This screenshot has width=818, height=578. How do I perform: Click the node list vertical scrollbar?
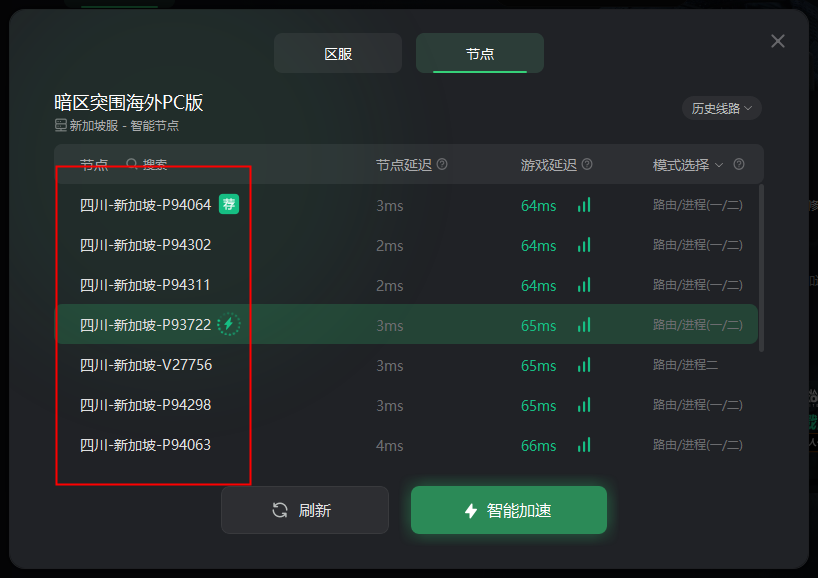[x=761, y=268]
